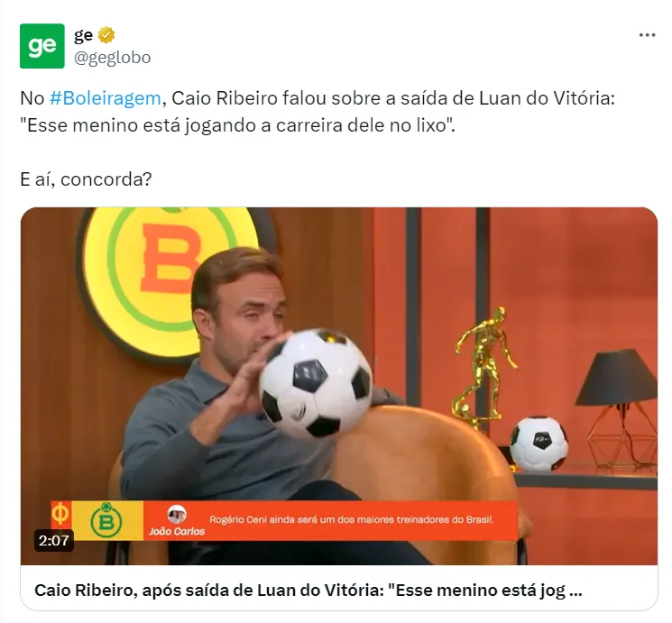Viewport: 672px width, 623px height.
Task: Play the Caio Ribeiro video thumbnail
Action: (339, 386)
